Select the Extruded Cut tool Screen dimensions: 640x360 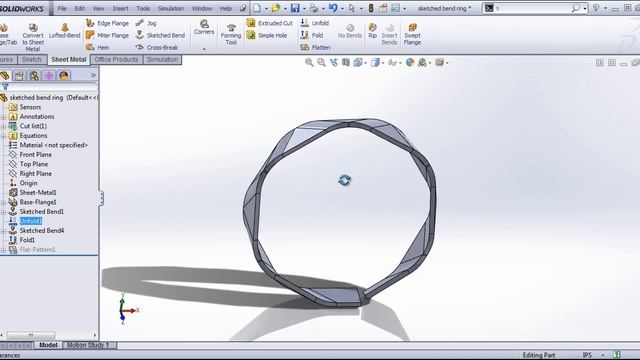click(270, 23)
